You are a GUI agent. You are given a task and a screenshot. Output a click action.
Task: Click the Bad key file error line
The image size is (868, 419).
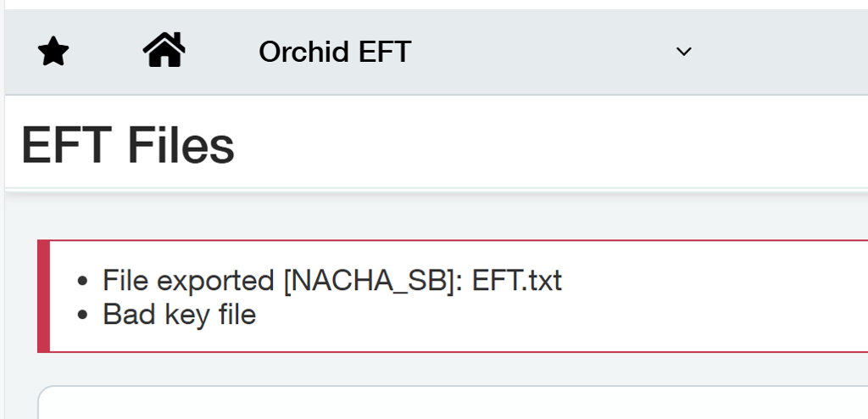click(x=179, y=315)
